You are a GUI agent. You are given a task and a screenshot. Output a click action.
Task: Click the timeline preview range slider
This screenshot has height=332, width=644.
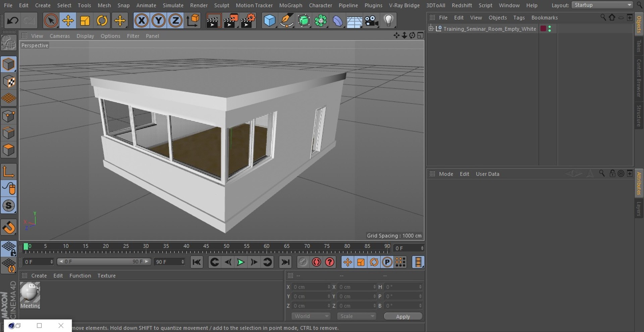click(104, 262)
